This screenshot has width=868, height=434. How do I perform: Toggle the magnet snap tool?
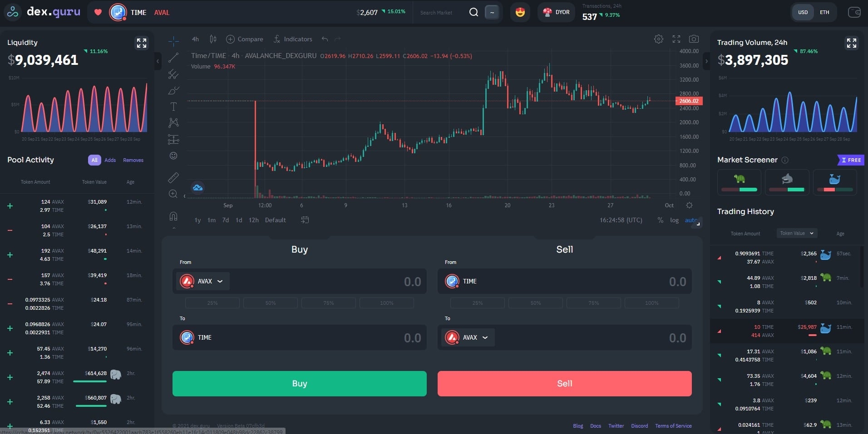tap(173, 216)
